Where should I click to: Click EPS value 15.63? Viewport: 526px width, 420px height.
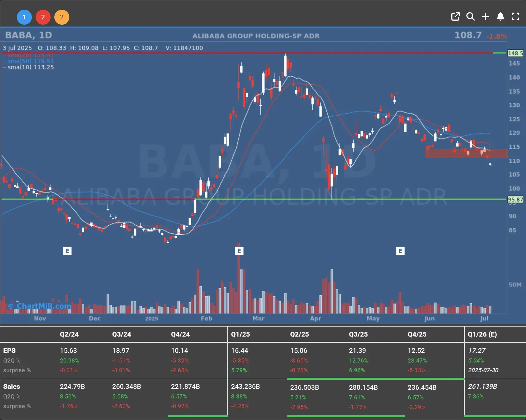[x=68, y=351]
